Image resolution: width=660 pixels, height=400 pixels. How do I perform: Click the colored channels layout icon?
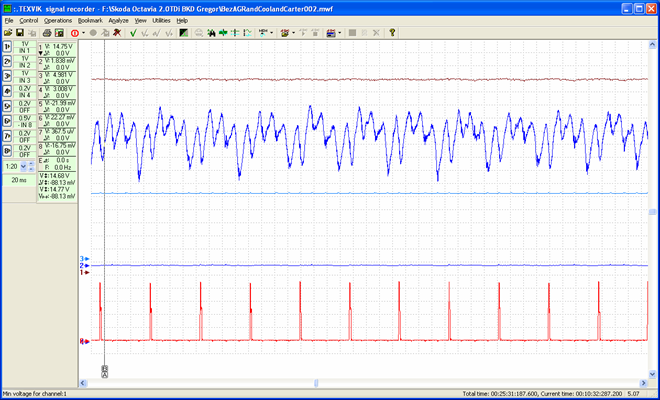(331, 33)
